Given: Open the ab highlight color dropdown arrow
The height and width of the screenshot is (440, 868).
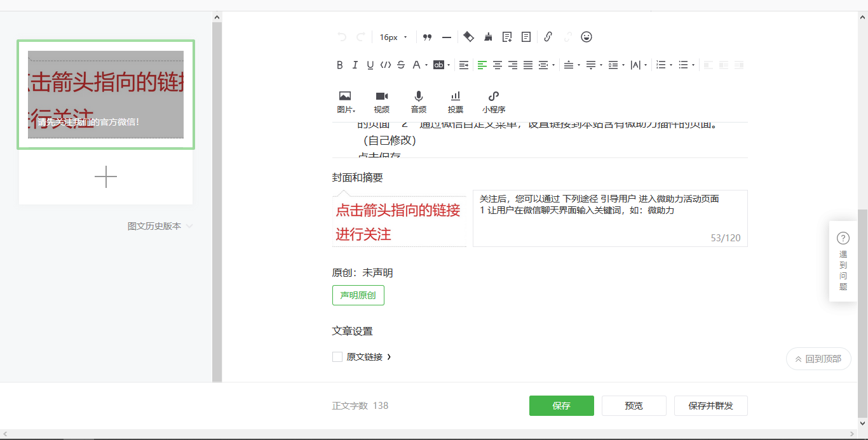Looking at the screenshot, I should (449, 65).
